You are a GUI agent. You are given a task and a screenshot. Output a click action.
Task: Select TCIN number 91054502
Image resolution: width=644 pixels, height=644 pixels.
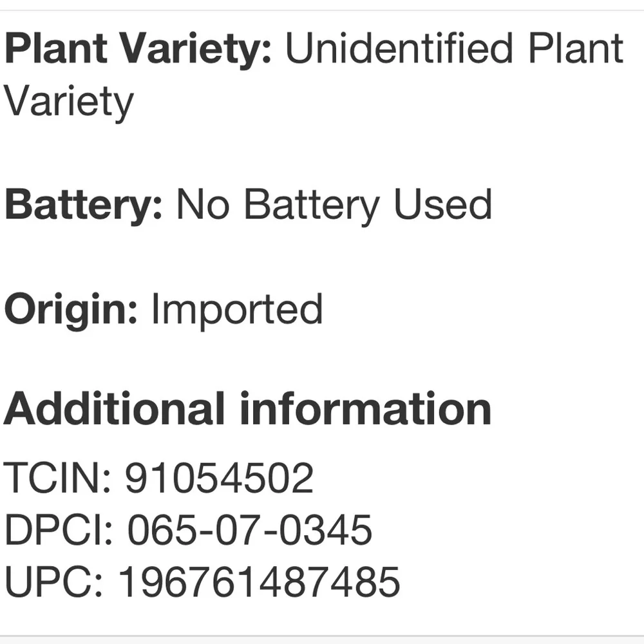(220, 477)
